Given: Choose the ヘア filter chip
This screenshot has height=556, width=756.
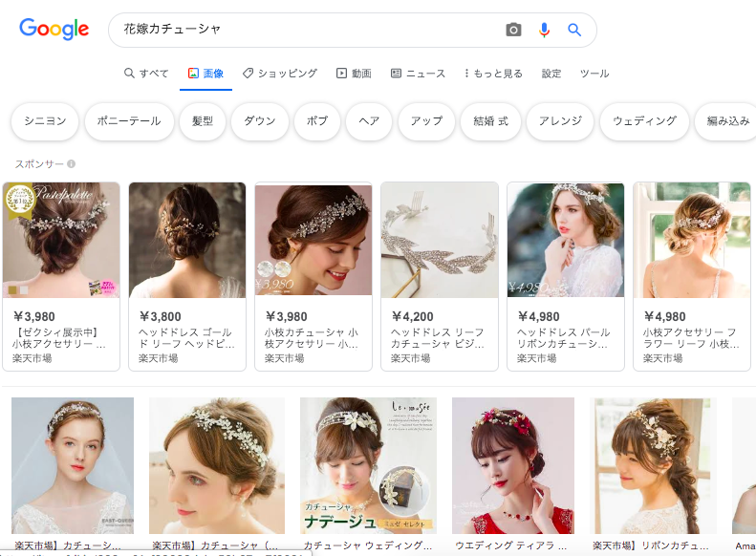Looking at the screenshot, I should pyautogui.click(x=369, y=121).
